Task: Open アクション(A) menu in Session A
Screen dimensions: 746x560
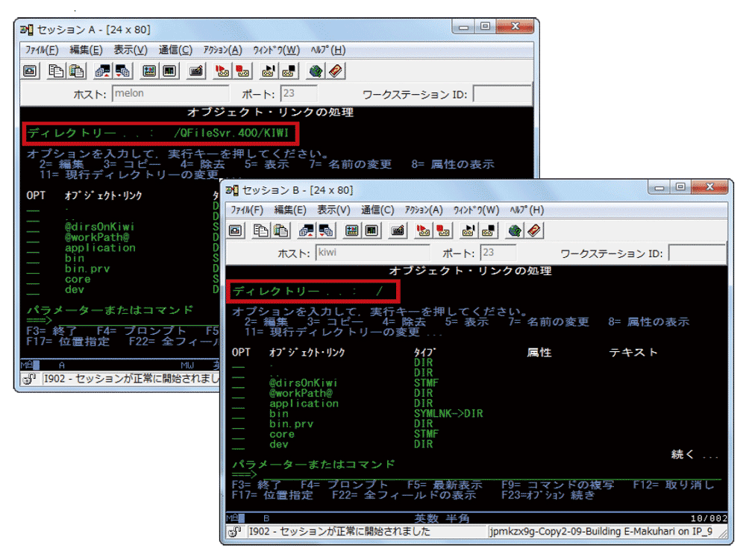Action: pos(222,50)
